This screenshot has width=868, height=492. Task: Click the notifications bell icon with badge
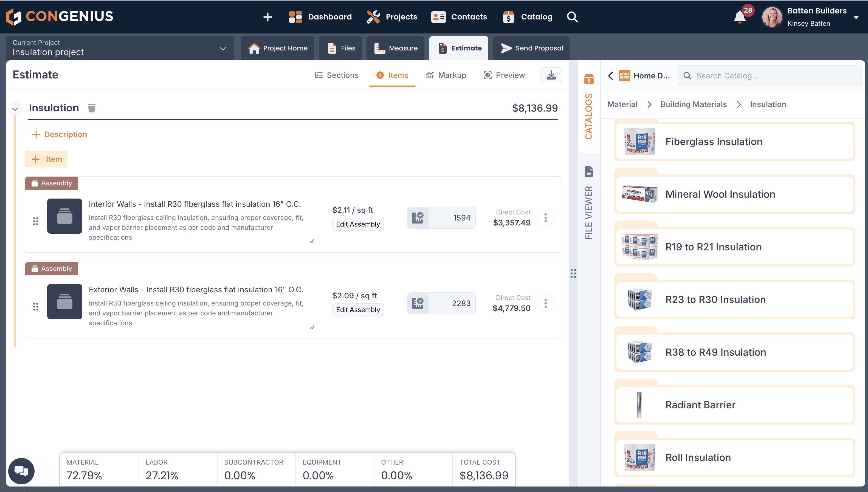click(740, 16)
